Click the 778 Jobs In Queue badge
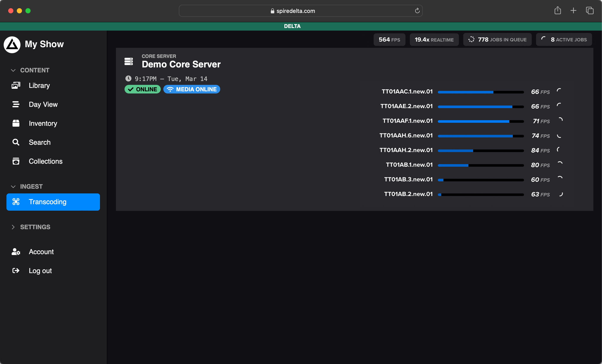The image size is (602, 364). [497, 40]
